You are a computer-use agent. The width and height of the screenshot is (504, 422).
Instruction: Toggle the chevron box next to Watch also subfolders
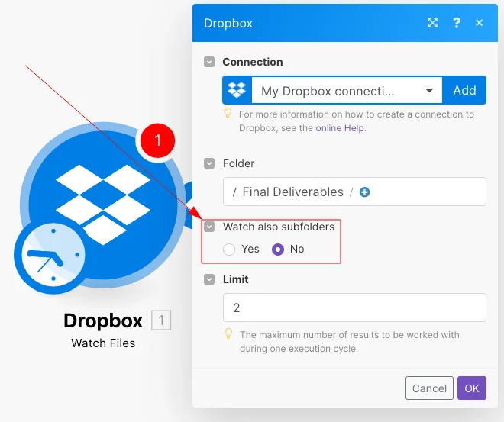(209, 227)
